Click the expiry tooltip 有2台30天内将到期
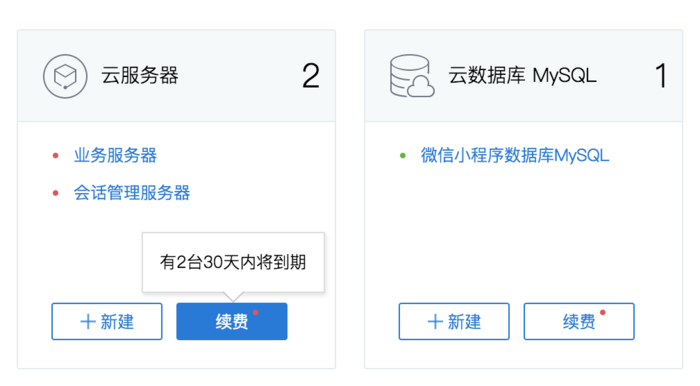 [233, 262]
